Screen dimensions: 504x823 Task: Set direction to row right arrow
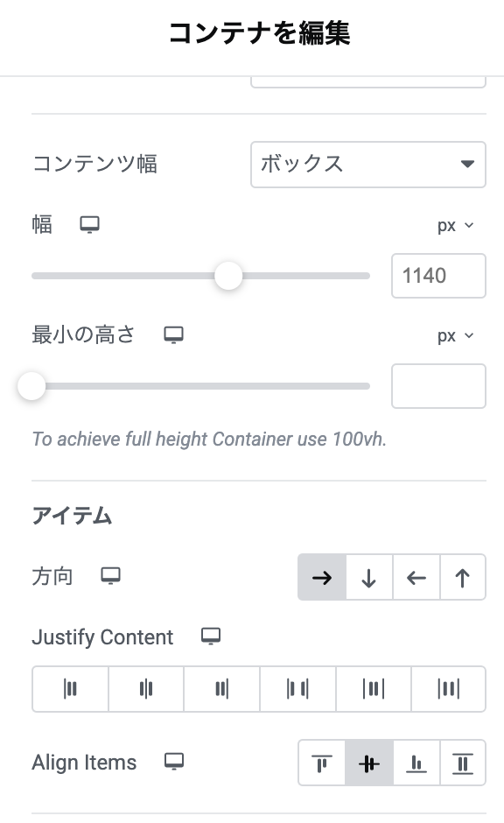pos(322,577)
